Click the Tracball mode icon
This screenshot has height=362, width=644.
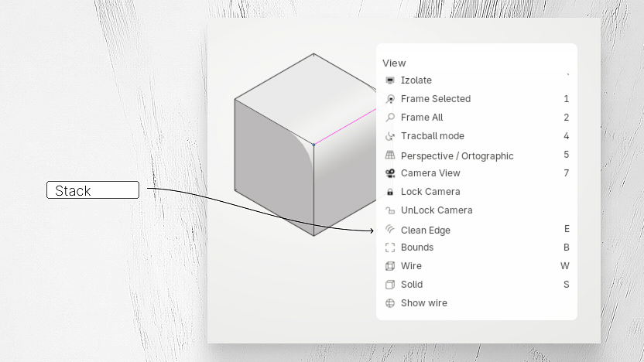[x=390, y=136]
